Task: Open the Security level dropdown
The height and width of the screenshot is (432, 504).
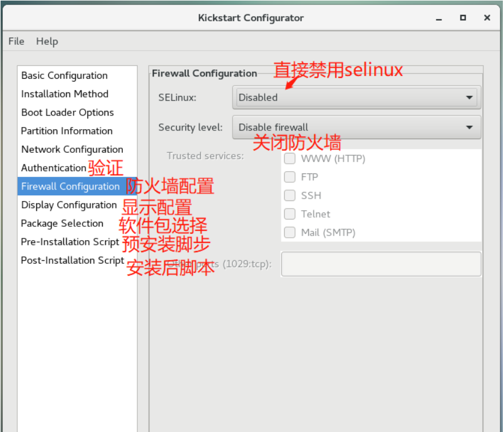Action: click(356, 128)
